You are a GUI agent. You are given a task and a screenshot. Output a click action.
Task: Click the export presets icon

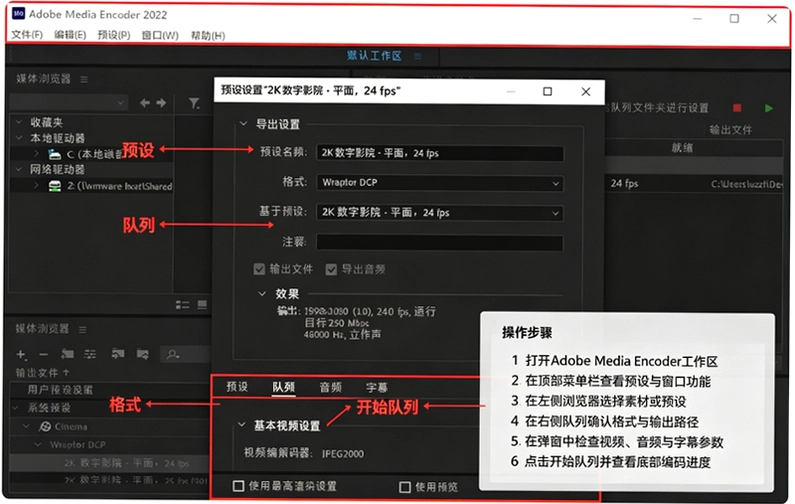coord(142,353)
